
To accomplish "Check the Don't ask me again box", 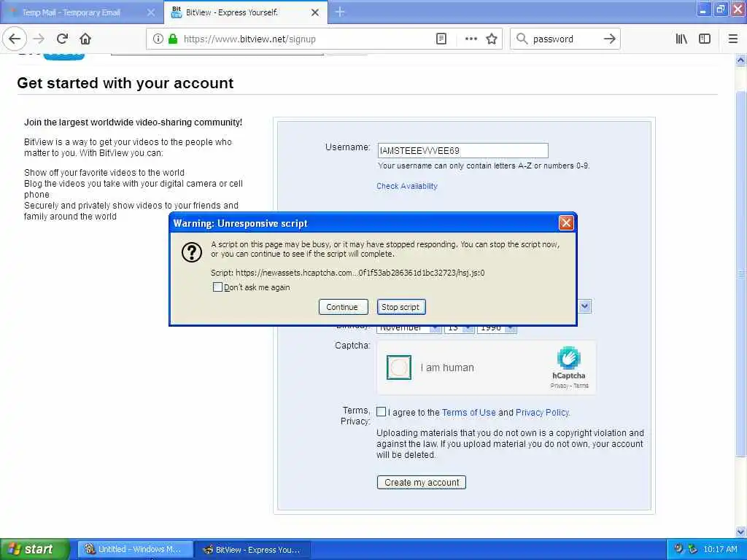I will (x=217, y=287).
